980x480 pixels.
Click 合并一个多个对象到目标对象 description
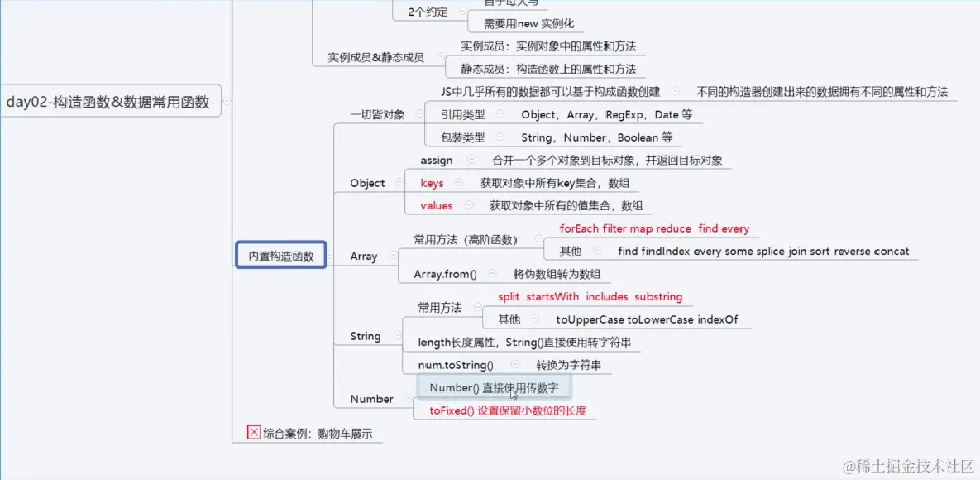[608, 161]
